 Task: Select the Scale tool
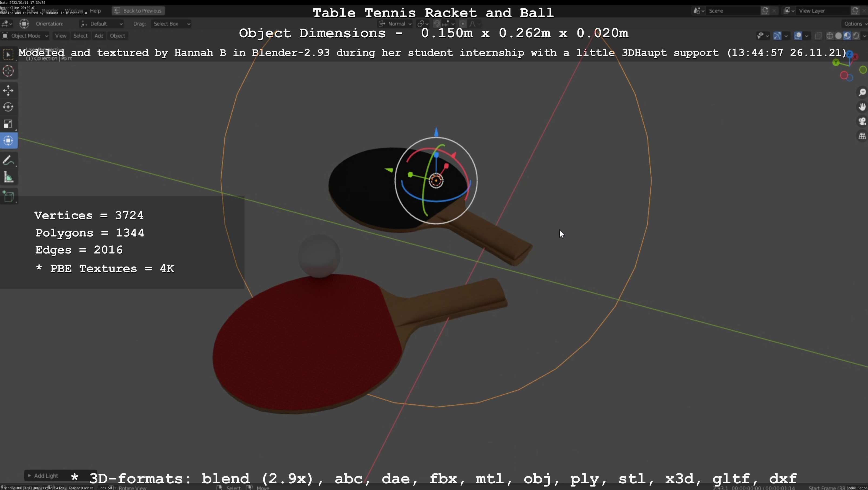(x=8, y=124)
